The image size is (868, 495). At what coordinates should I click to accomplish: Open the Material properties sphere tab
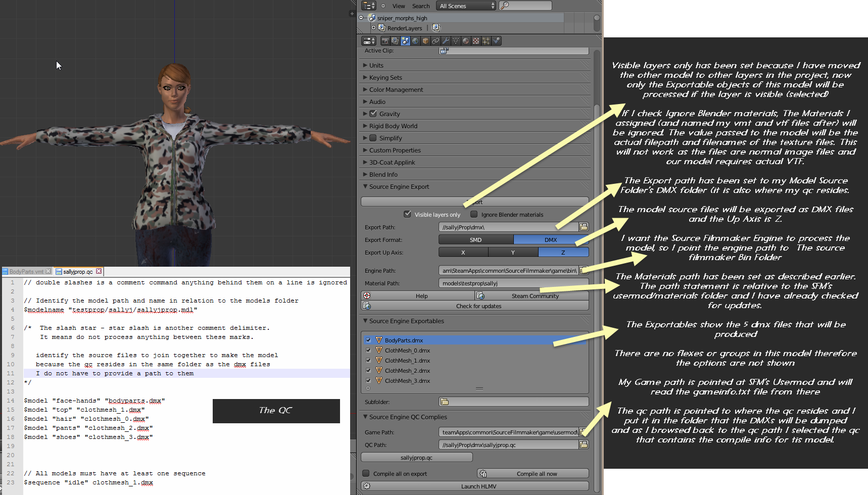tap(466, 41)
